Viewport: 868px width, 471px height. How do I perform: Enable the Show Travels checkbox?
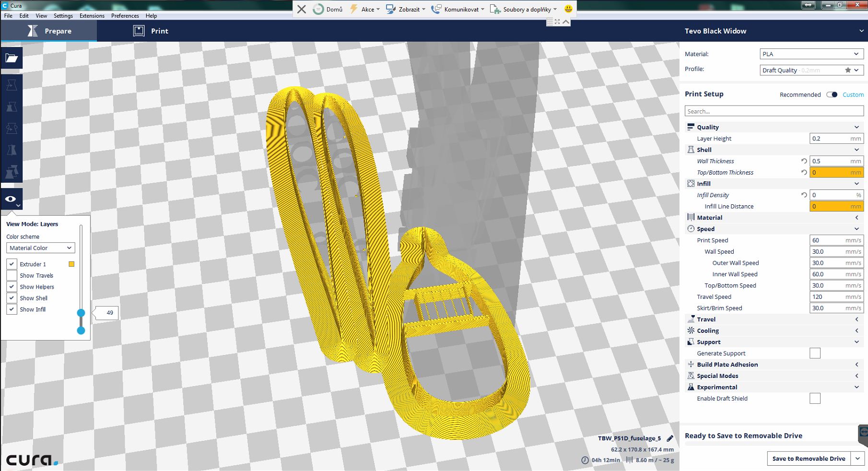pos(12,276)
